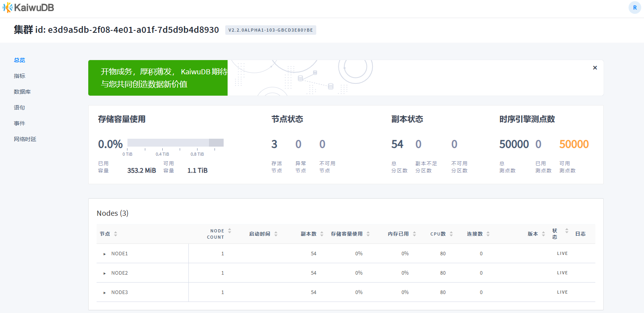Sort table by 副本数 column

312,234
